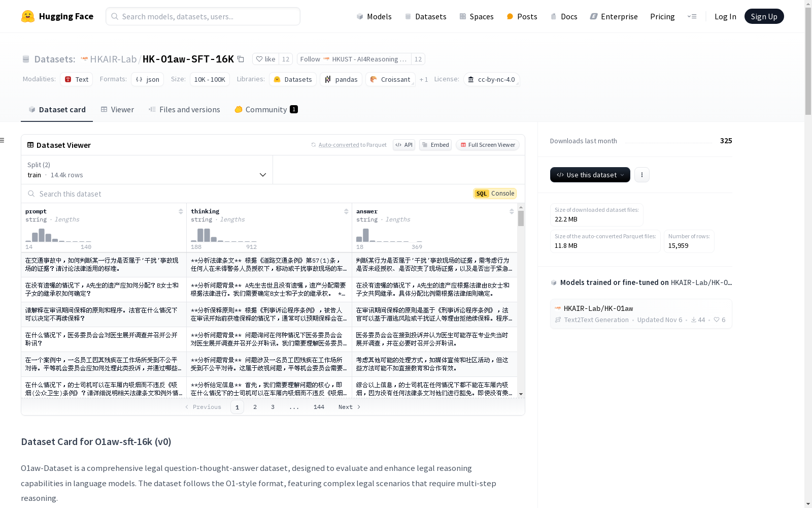Select the Datasets library tag
The image size is (812, 508).
293,79
